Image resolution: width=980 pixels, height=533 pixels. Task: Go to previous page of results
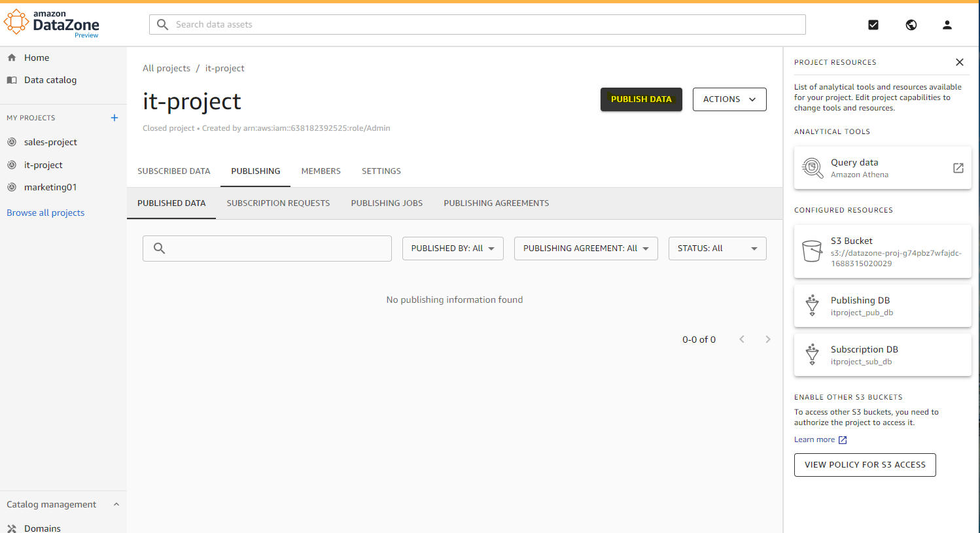742,339
